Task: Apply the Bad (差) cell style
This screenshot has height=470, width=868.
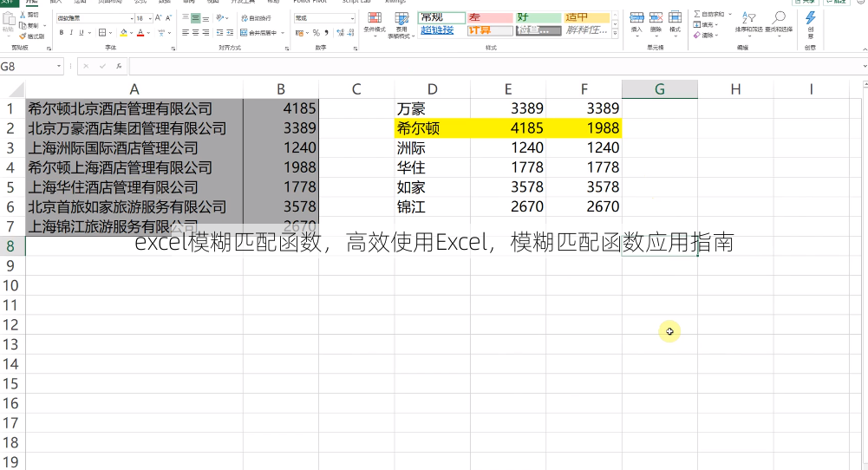Action: pyautogui.click(x=489, y=17)
